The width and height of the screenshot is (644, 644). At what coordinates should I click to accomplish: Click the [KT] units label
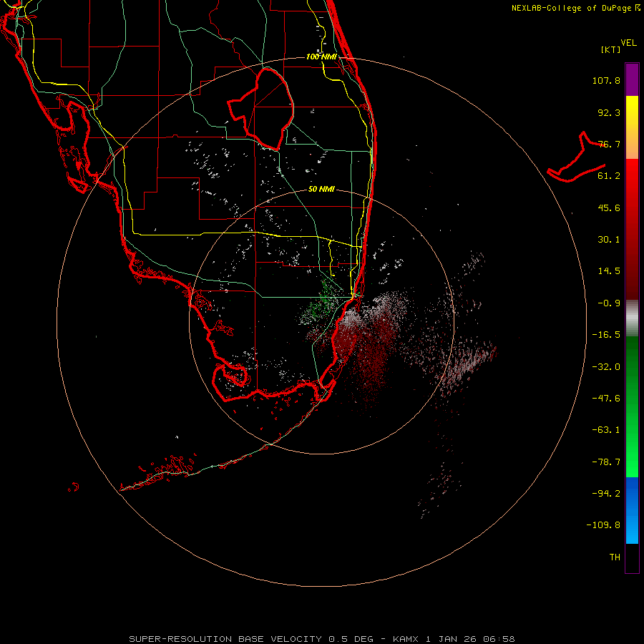[611, 49]
